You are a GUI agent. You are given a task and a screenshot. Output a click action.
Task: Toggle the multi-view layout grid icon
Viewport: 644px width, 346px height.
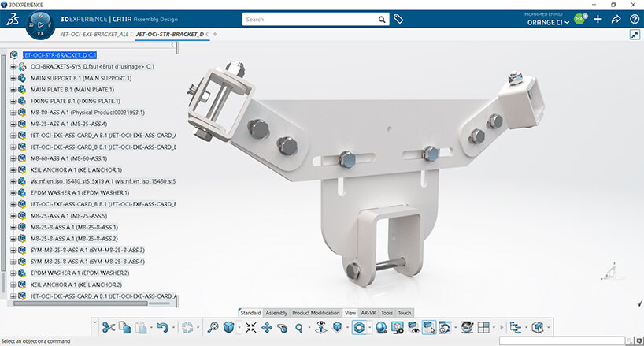pyautogui.click(x=483, y=327)
